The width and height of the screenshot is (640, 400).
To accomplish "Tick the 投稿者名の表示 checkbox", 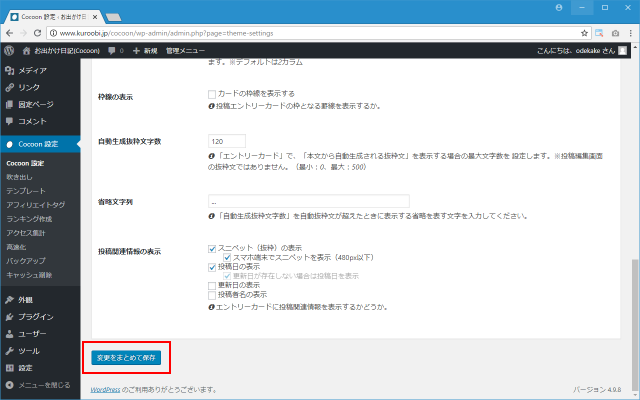I will pyautogui.click(x=212, y=295).
